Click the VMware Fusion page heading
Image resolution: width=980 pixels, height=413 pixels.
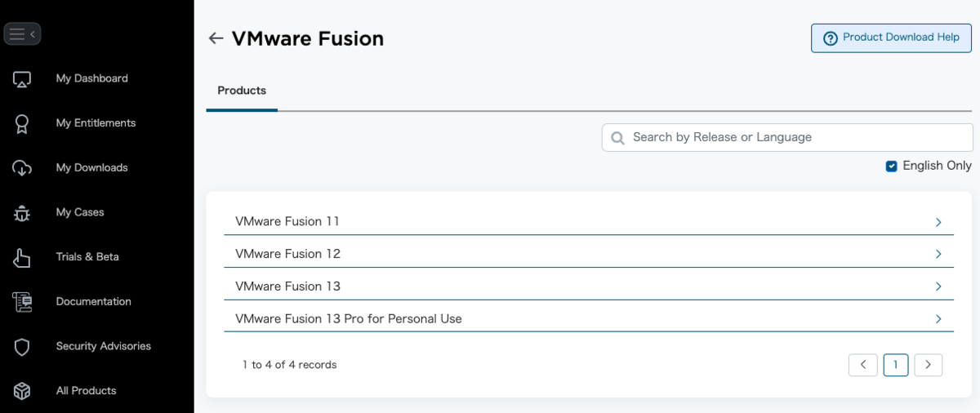(308, 38)
